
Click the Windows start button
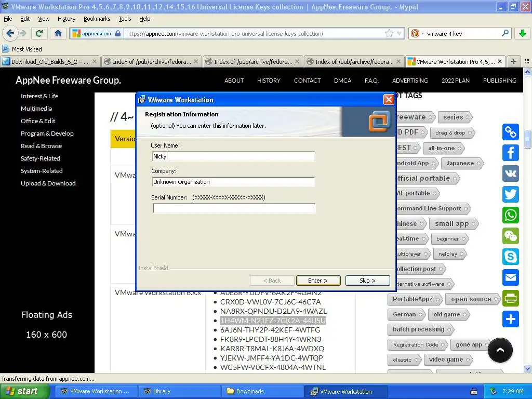click(x=25, y=391)
